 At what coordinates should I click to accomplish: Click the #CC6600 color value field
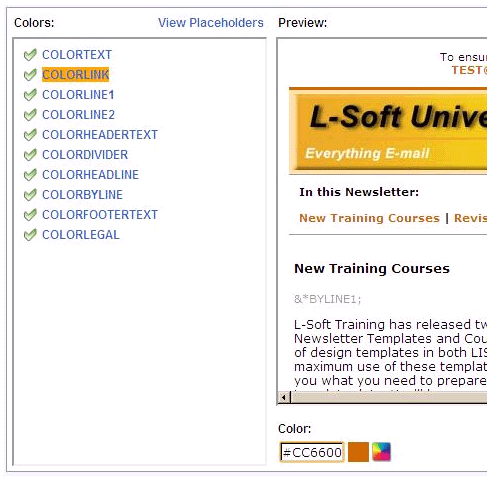click(x=312, y=452)
